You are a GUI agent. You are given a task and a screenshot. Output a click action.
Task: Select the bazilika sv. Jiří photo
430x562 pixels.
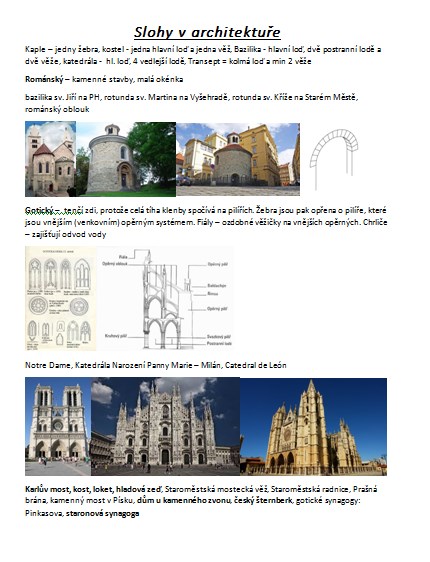click(x=51, y=159)
